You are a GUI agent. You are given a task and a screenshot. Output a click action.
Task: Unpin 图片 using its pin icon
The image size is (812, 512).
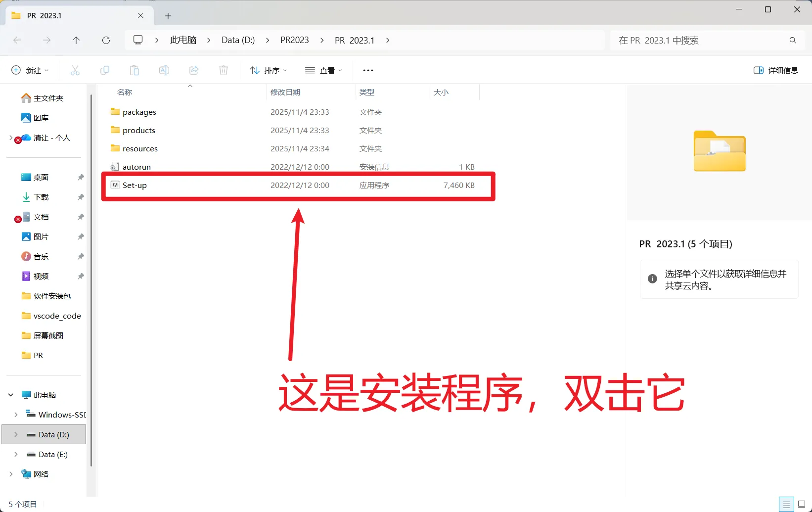(x=81, y=236)
